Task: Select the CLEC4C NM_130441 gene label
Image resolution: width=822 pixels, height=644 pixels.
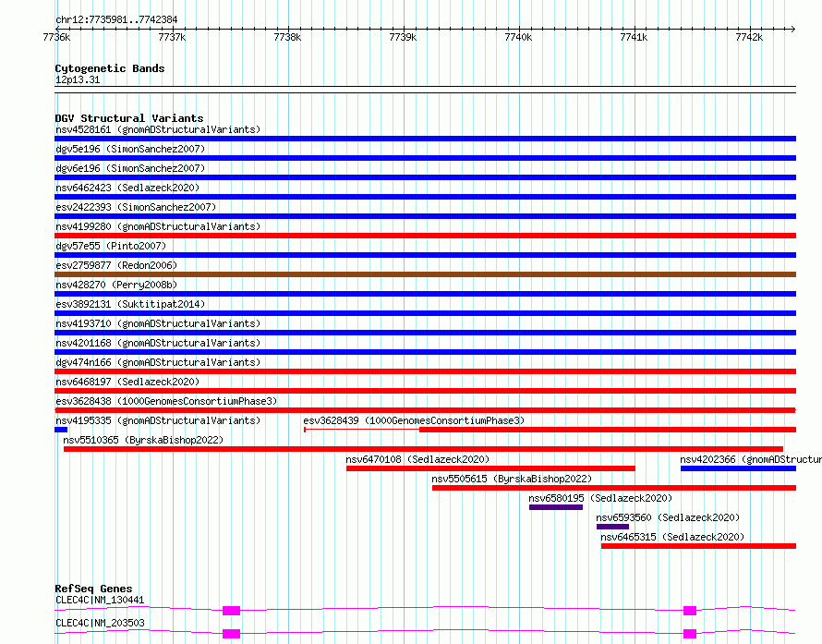Action: coord(100,601)
